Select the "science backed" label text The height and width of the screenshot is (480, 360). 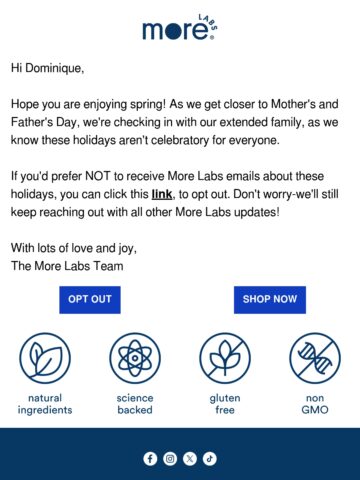135,404
